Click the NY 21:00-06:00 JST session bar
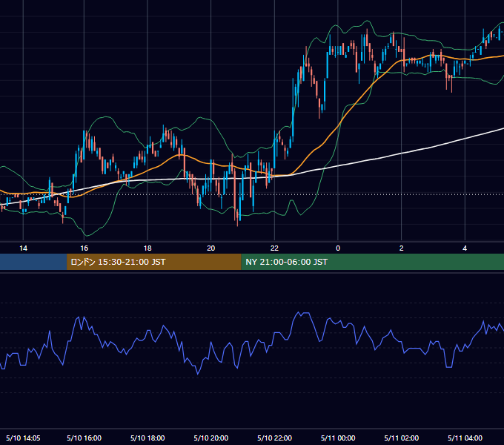Screen dimensions: 504x445 pyautogui.click(x=373, y=262)
